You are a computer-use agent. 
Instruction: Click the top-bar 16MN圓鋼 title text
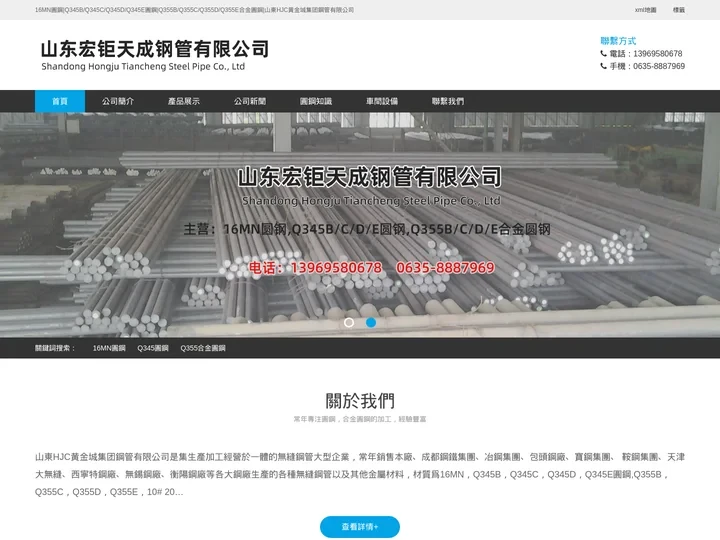point(194,10)
